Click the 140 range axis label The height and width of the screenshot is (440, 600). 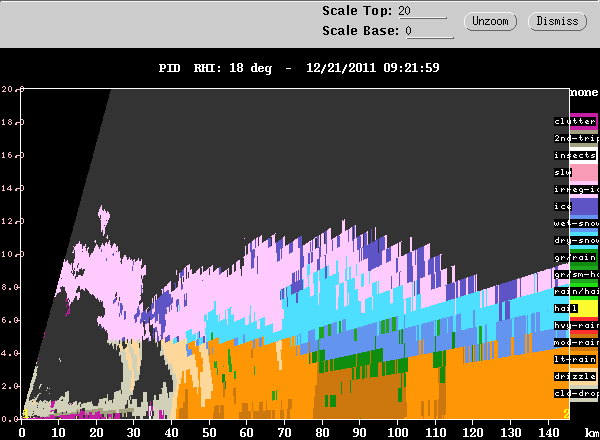[548, 432]
